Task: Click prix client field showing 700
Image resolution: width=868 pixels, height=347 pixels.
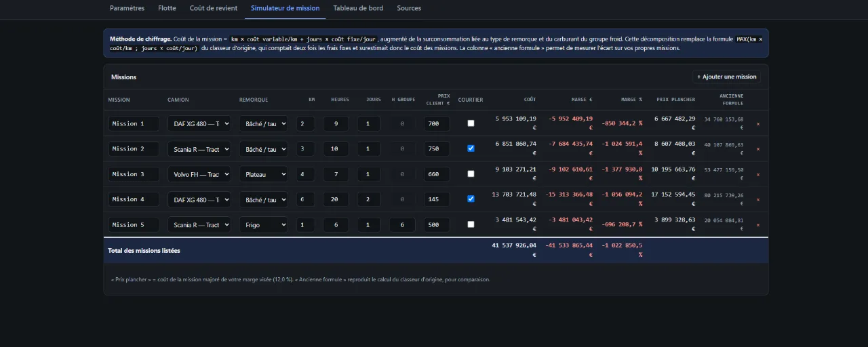Action: click(x=437, y=123)
